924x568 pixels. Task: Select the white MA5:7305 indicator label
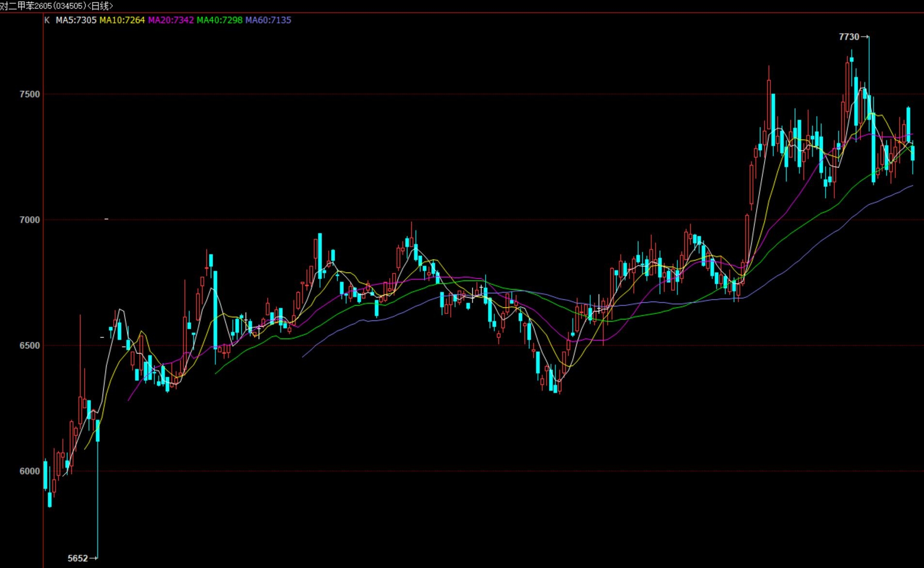coord(76,20)
